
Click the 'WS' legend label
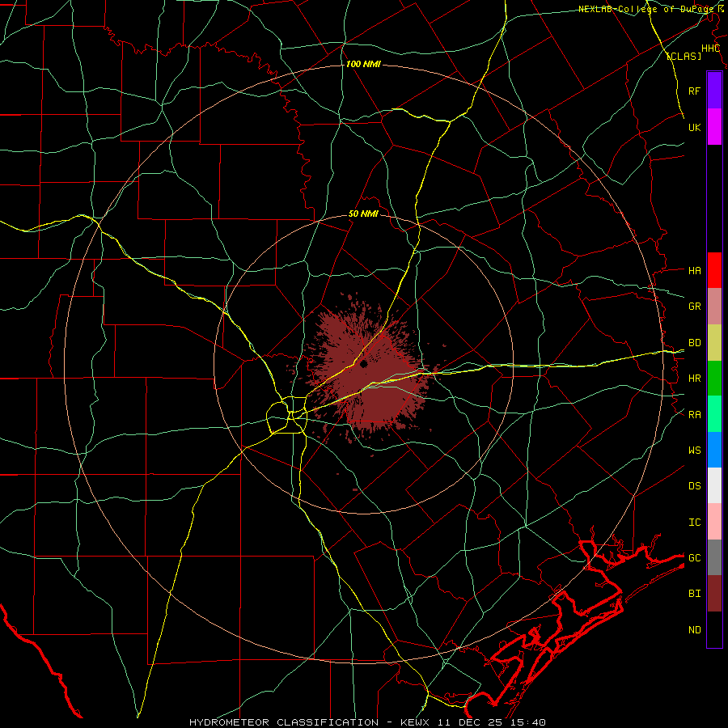point(694,451)
